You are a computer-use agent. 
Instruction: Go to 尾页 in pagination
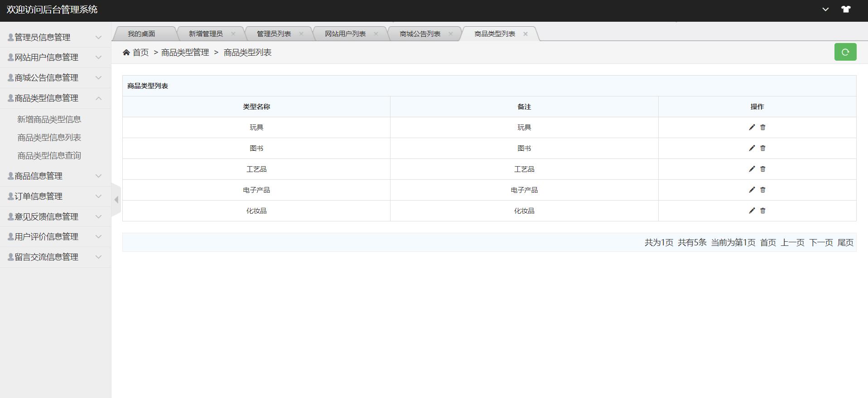845,243
